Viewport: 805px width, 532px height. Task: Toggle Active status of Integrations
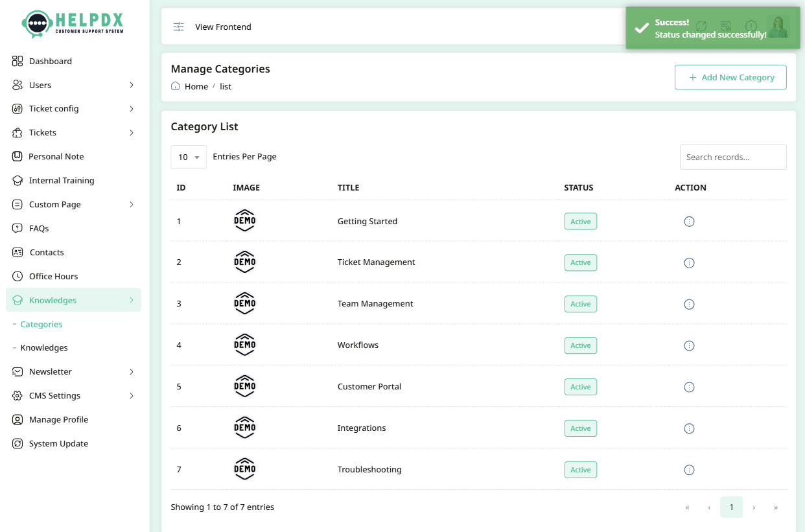[x=581, y=428]
